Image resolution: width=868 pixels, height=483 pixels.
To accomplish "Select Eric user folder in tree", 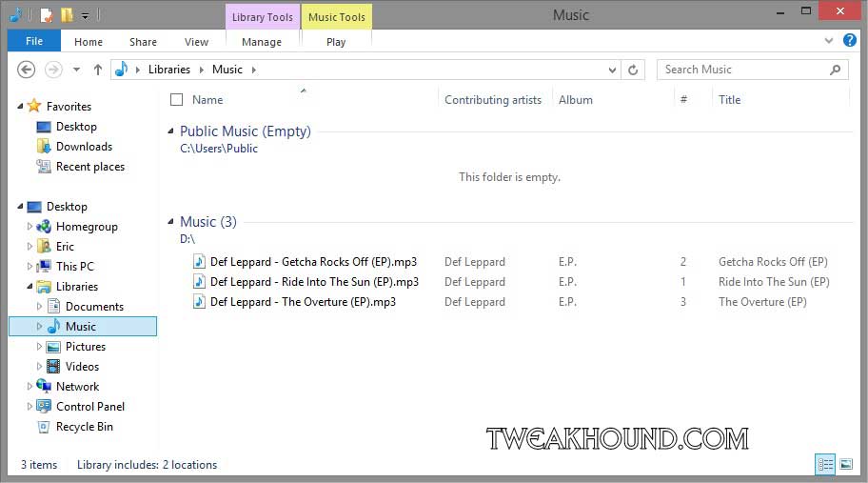I will click(65, 247).
